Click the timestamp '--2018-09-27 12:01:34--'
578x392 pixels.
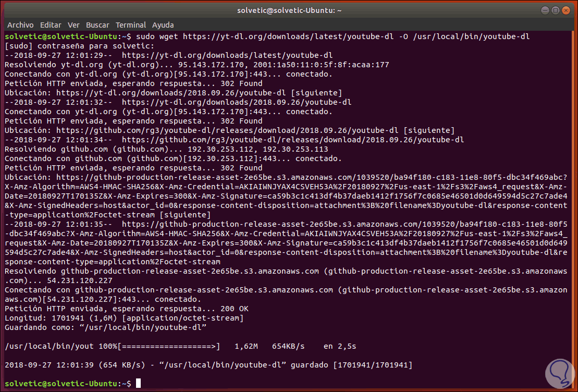(58, 140)
